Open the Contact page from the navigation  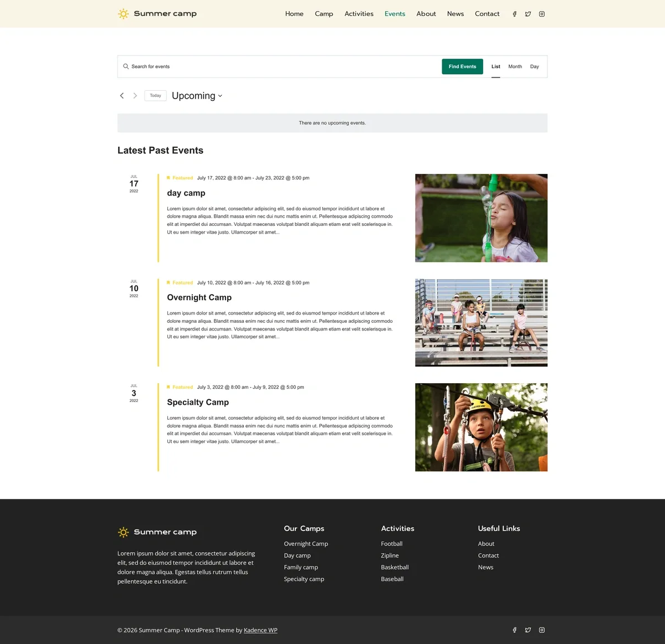point(487,14)
